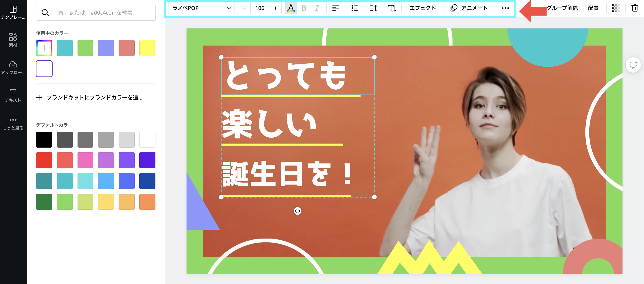Select the salmon in-use color swatch

click(126, 48)
